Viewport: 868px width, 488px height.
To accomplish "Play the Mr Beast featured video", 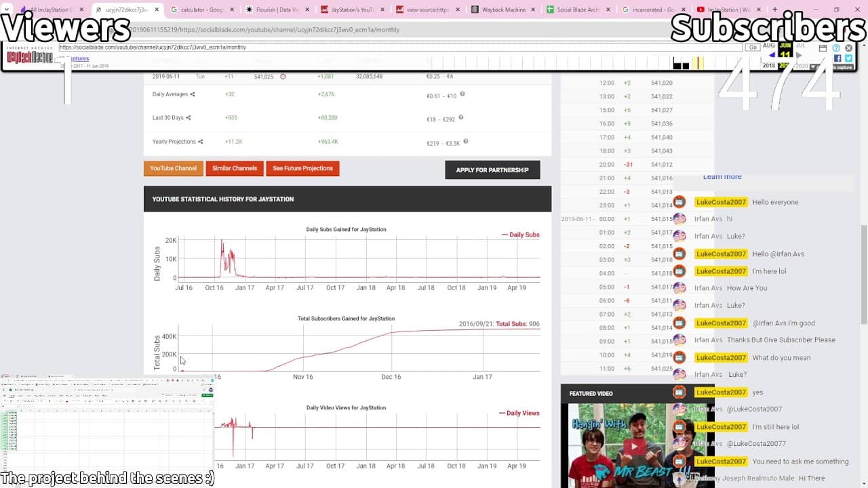I will click(635, 445).
